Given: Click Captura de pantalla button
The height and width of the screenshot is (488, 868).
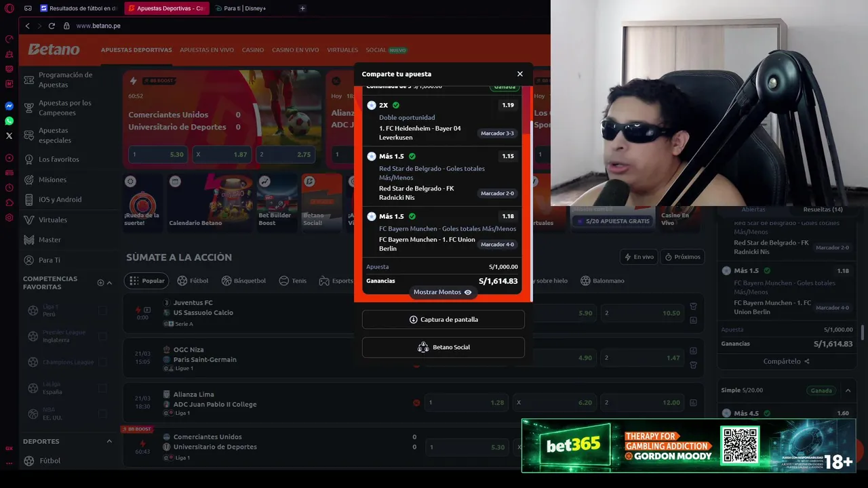Looking at the screenshot, I should pyautogui.click(x=443, y=319).
